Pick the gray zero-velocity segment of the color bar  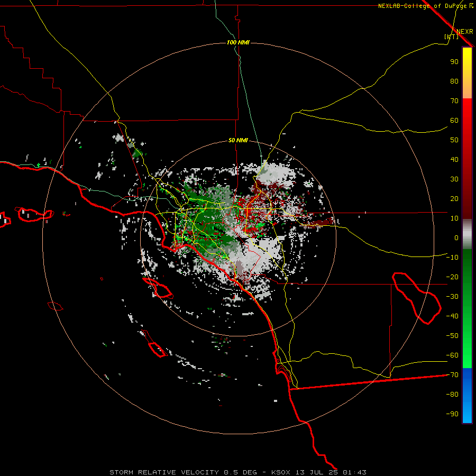tap(467, 234)
